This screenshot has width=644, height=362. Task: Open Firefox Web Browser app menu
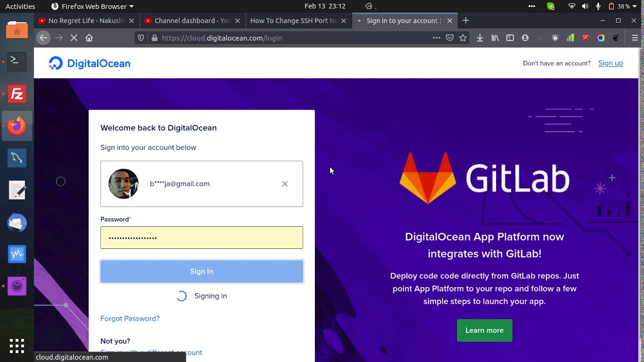[x=93, y=6]
